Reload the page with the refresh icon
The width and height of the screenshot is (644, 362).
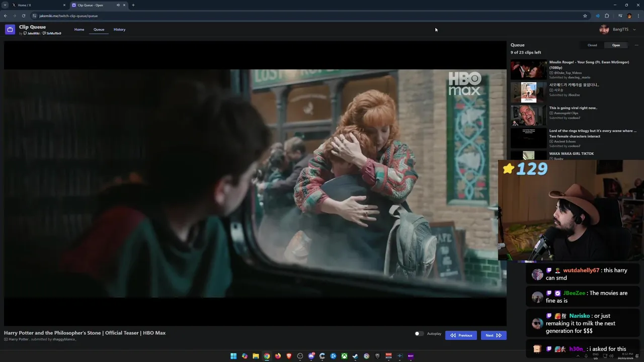coord(23,16)
